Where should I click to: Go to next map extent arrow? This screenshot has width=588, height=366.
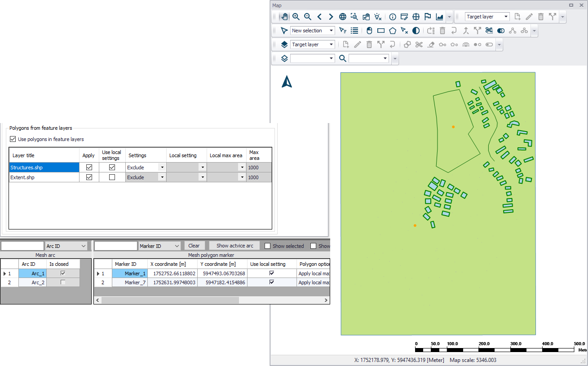point(331,17)
